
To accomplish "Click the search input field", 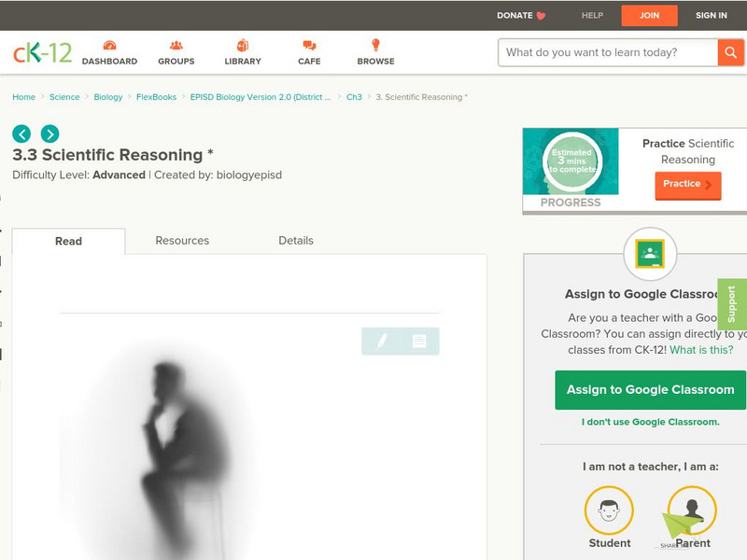I will (x=608, y=52).
